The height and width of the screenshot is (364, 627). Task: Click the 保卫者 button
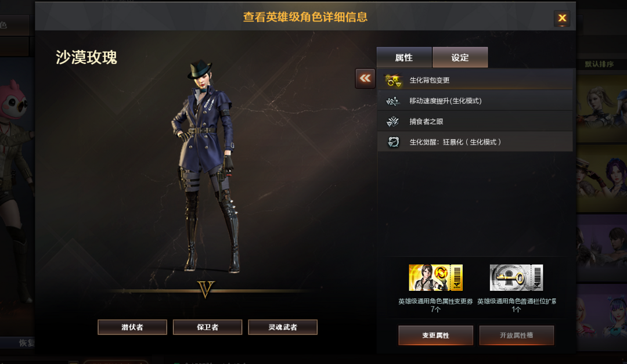click(x=207, y=327)
